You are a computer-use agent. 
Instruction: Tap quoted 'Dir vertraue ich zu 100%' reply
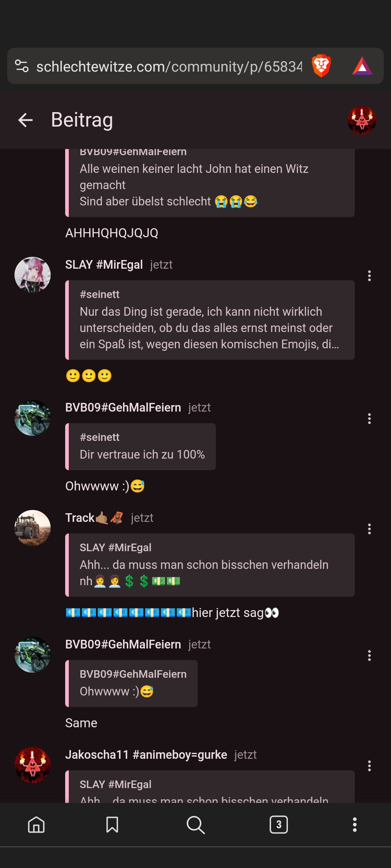click(140, 447)
